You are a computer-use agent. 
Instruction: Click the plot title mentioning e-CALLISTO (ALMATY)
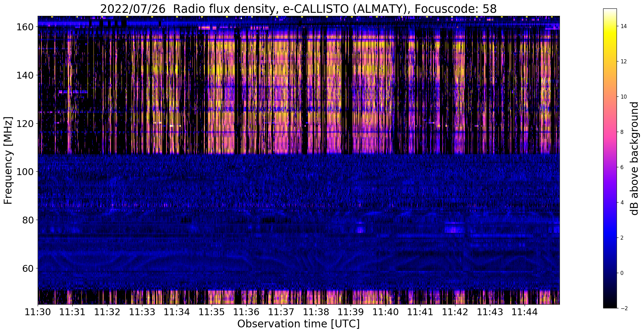[x=298, y=9]
